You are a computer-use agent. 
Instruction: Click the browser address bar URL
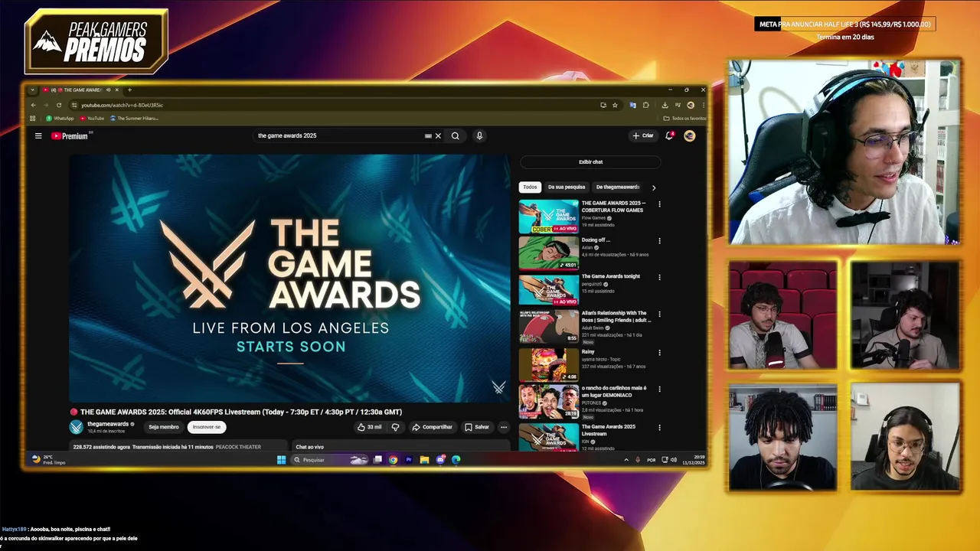click(122, 105)
